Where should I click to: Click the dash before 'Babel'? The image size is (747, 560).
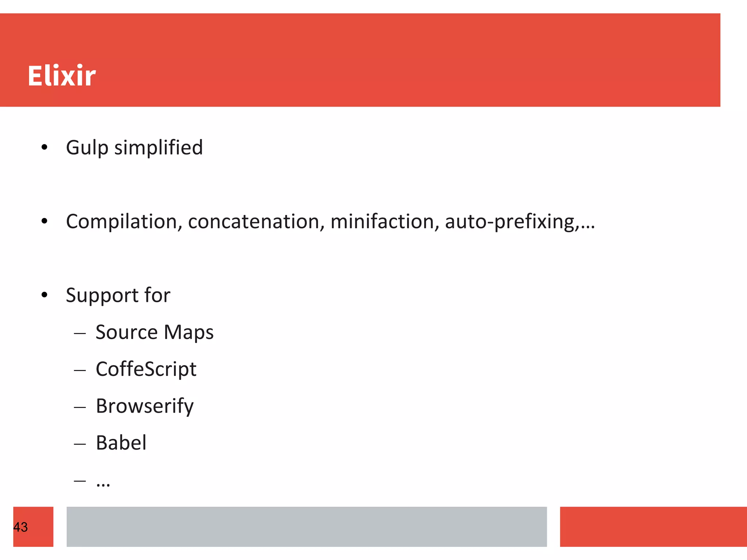coord(80,444)
